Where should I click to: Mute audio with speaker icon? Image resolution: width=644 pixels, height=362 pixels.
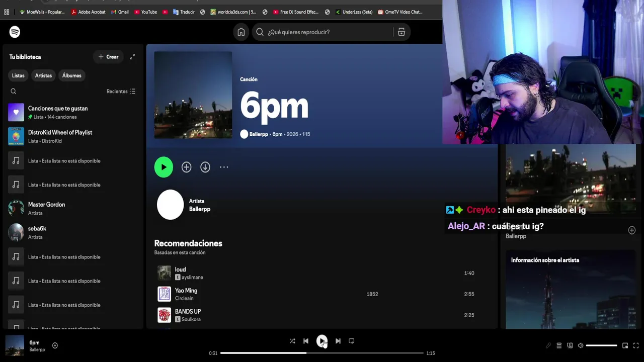581,345
